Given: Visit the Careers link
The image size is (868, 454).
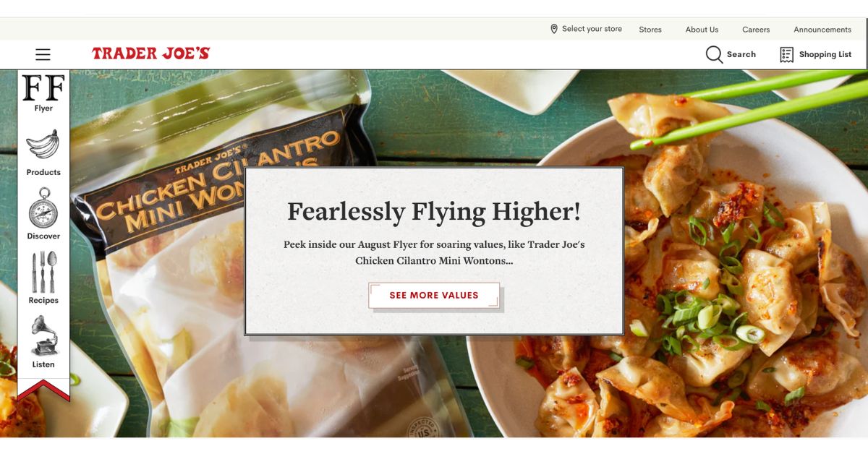Looking at the screenshot, I should tap(756, 30).
